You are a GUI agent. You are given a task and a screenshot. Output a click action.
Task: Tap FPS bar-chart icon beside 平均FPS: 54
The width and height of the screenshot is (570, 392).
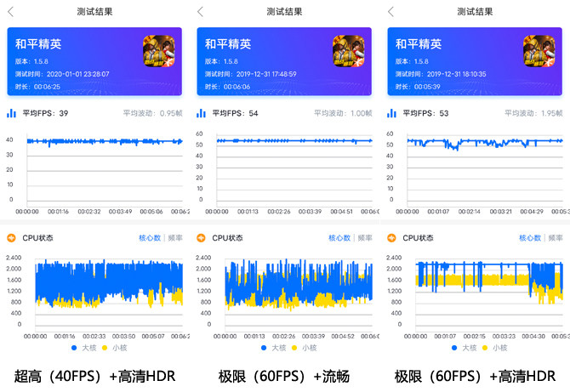(x=202, y=113)
